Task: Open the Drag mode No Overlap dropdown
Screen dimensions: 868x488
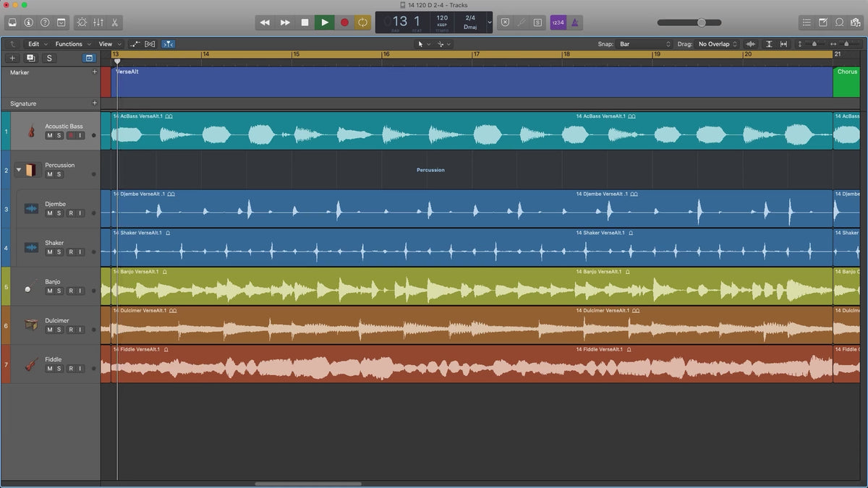Action: [718, 44]
